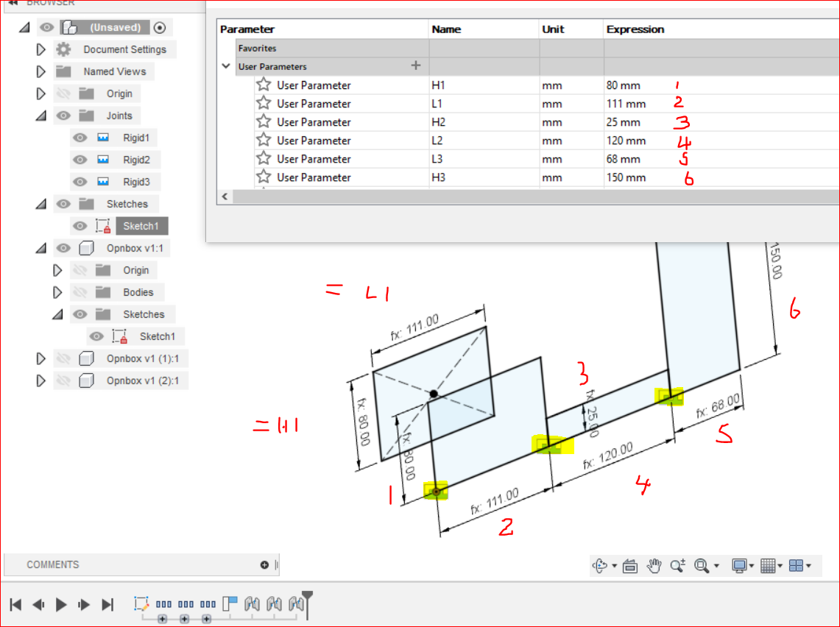
Task: Open the Display Settings menu icon
Action: pos(741,565)
